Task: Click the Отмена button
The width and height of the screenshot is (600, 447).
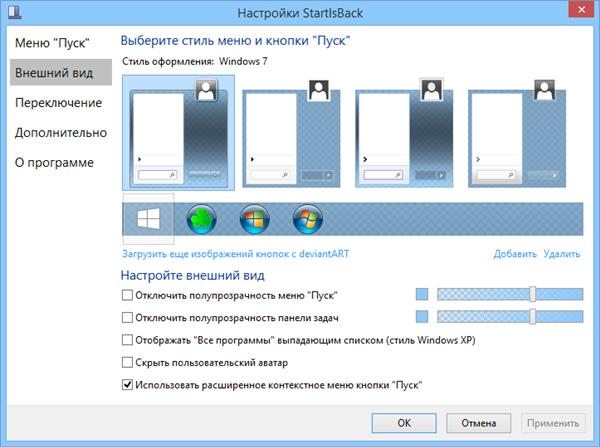Action: (x=479, y=423)
